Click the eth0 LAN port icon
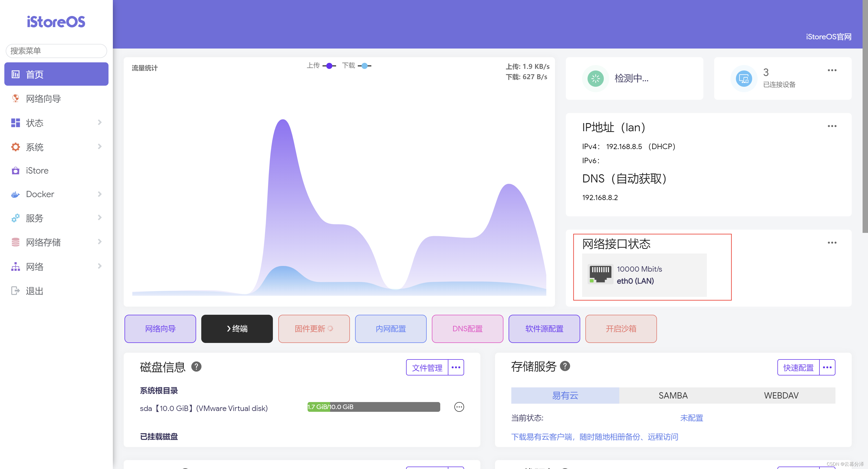The width and height of the screenshot is (868, 469). click(600, 274)
